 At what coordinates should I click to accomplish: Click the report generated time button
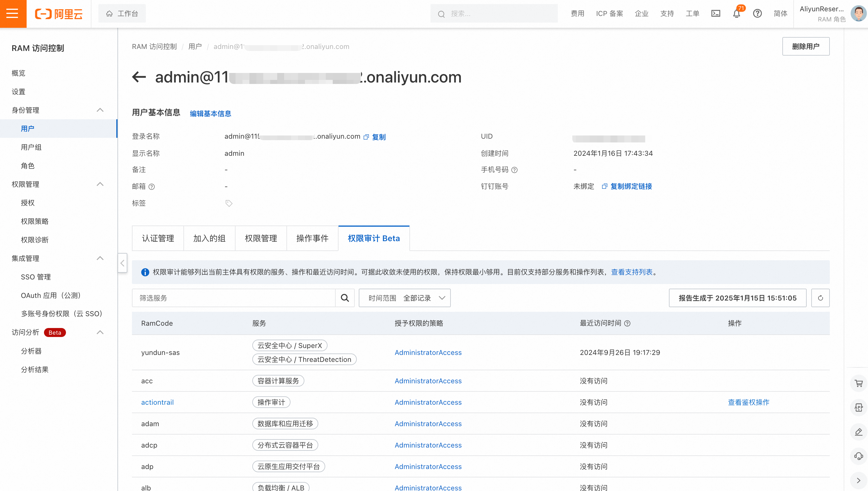click(738, 298)
